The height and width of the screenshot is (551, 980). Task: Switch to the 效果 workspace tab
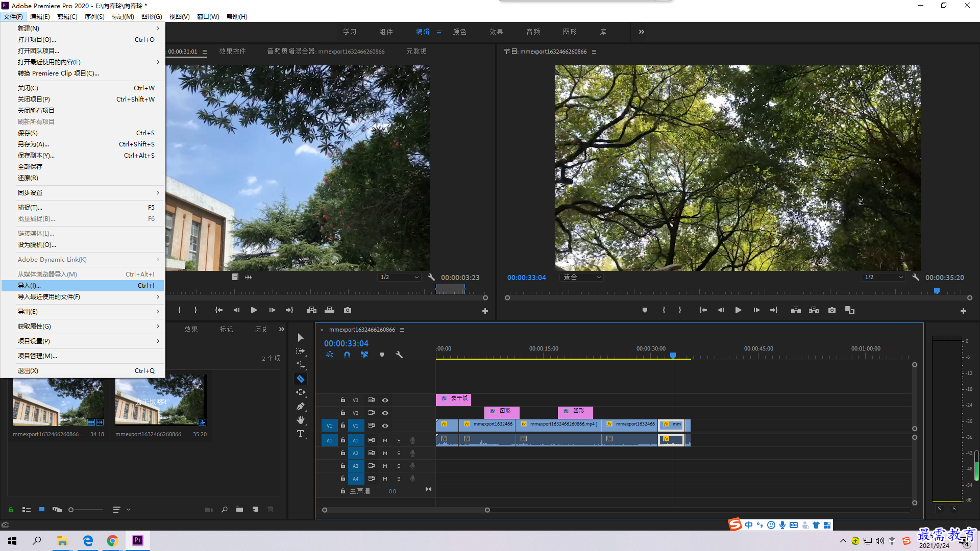pyautogui.click(x=496, y=32)
